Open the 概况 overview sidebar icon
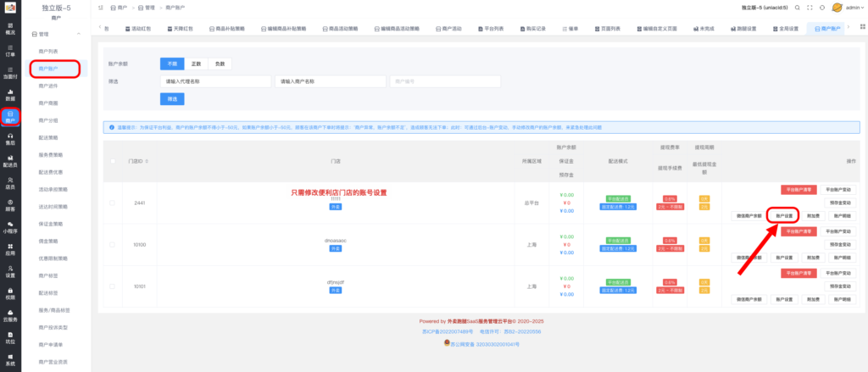 click(x=10, y=28)
